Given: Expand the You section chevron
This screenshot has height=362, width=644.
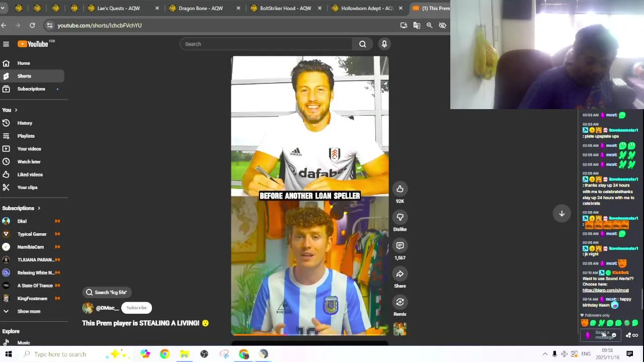Looking at the screenshot, I should pos(16,110).
